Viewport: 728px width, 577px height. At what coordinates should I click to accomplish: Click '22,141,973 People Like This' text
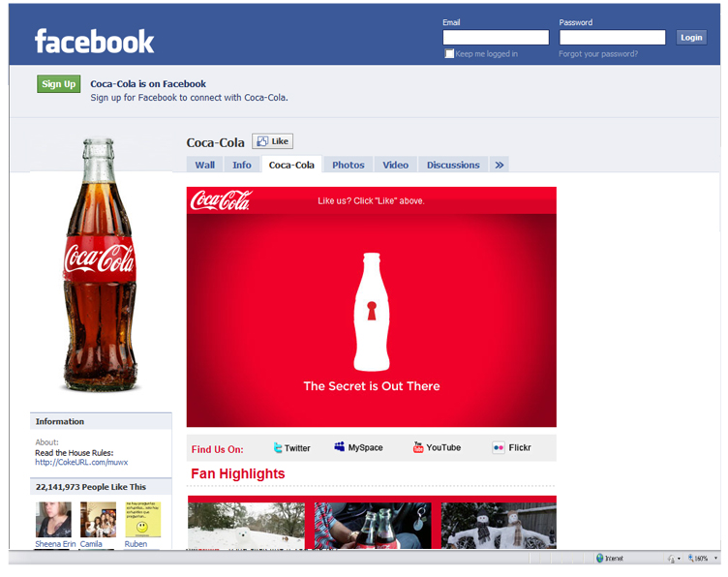pos(91,487)
